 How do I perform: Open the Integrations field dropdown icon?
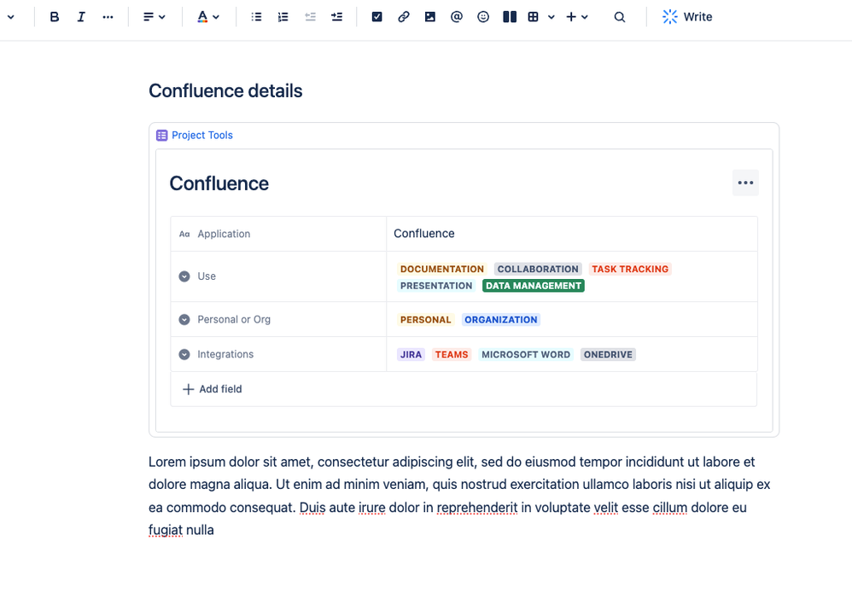tap(184, 354)
